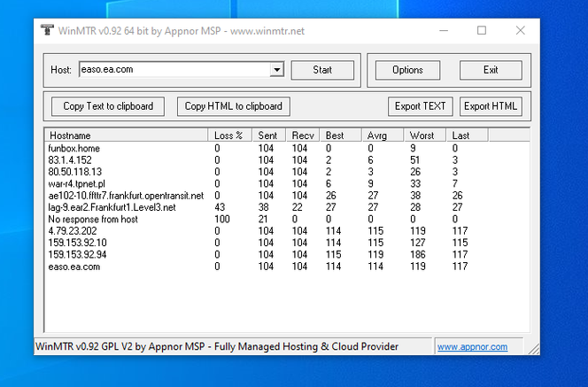Click the 100 loss value for no-response hop
Viewport: 588px width, 387px height.
(x=222, y=220)
